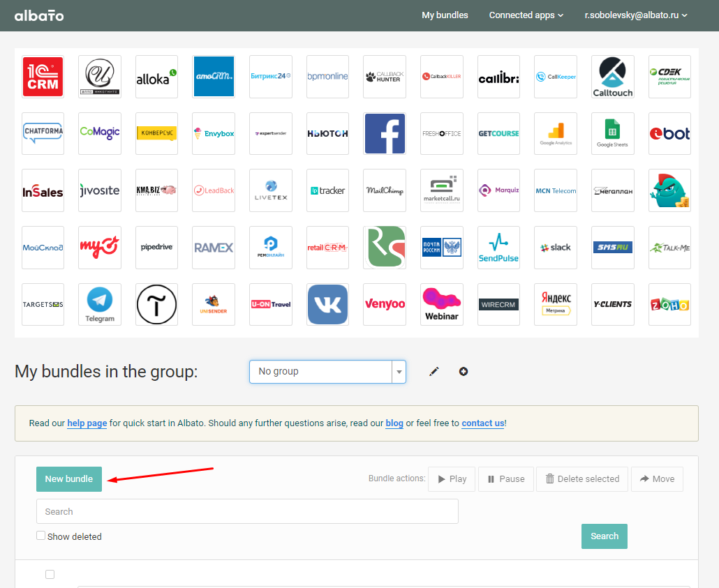Viewport: 719px width, 588px height.
Task: Follow the contact us link
Action: [483, 423]
